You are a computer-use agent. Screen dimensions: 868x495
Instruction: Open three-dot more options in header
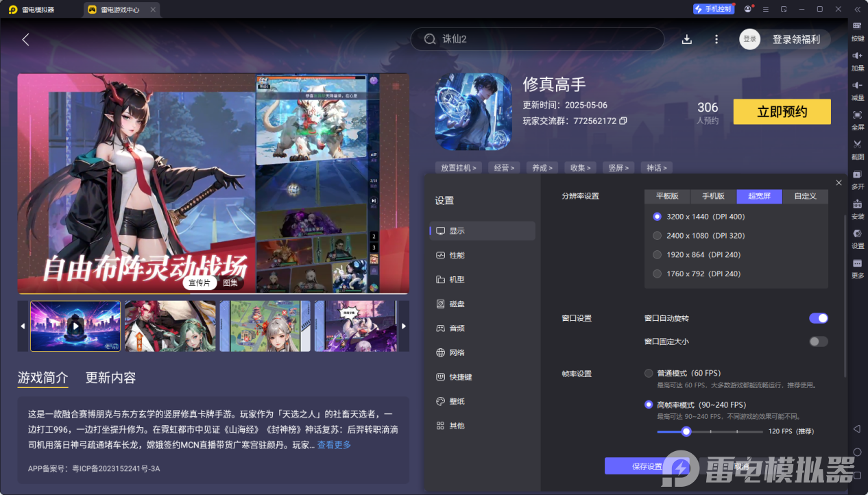(x=716, y=39)
